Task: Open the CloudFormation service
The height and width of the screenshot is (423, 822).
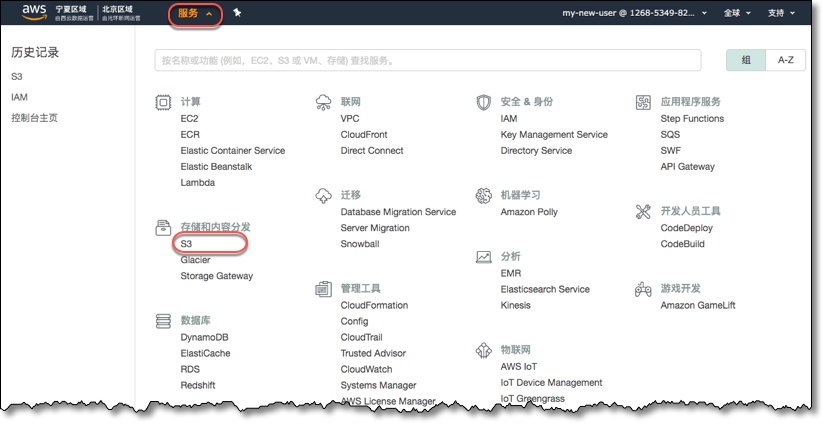Action: [374, 306]
